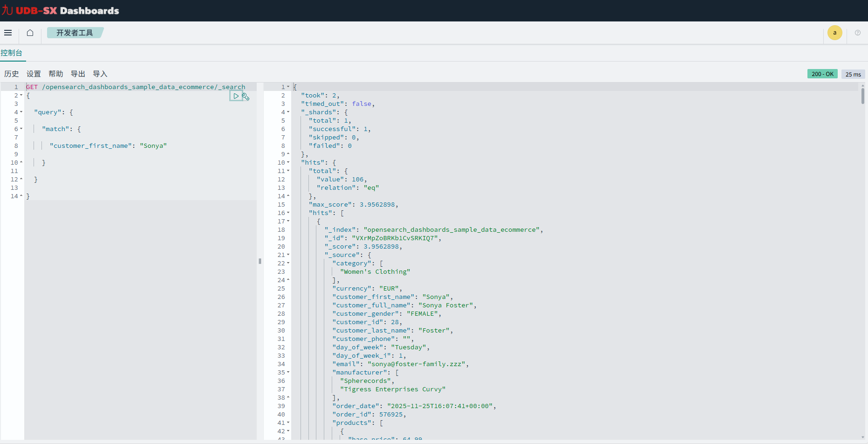Open the wrench request options icon
This screenshot has height=444, width=868.
point(246,97)
